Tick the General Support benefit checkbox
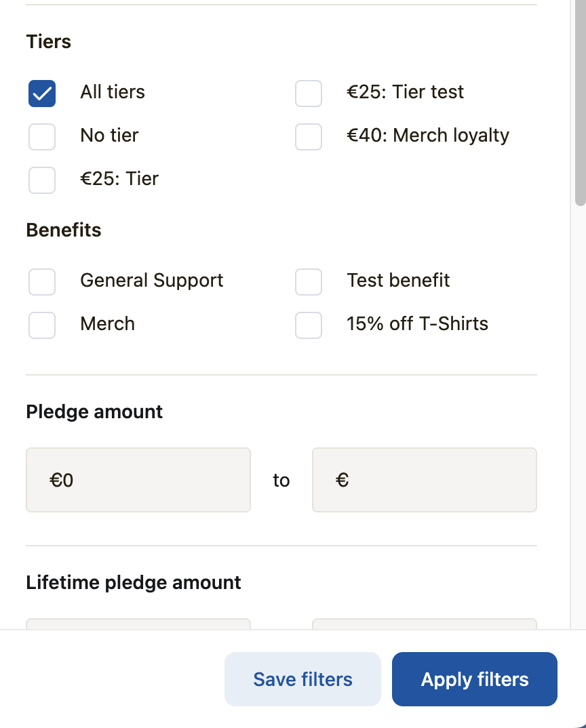 [x=42, y=282]
